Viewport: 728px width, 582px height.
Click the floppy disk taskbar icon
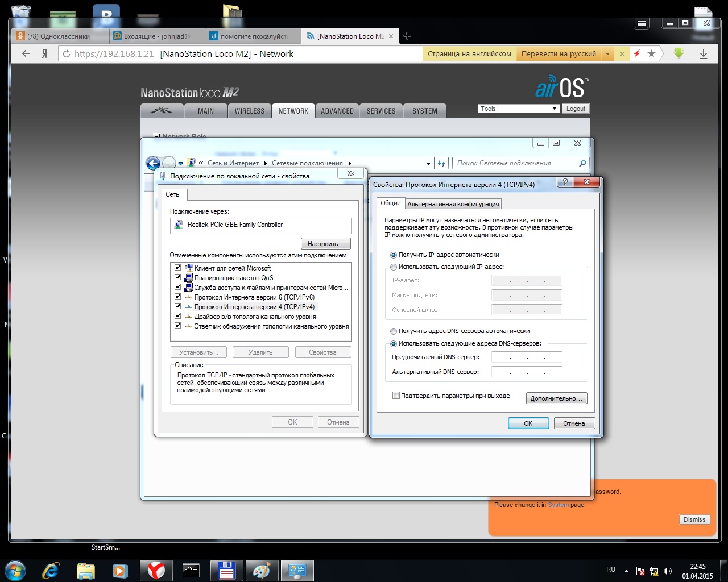(x=226, y=570)
